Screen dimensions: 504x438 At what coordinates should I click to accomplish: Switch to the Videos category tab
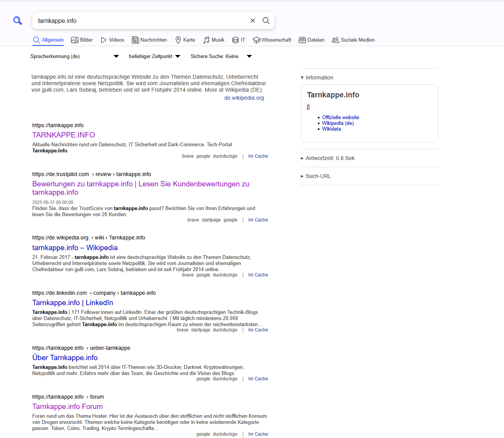click(x=112, y=40)
